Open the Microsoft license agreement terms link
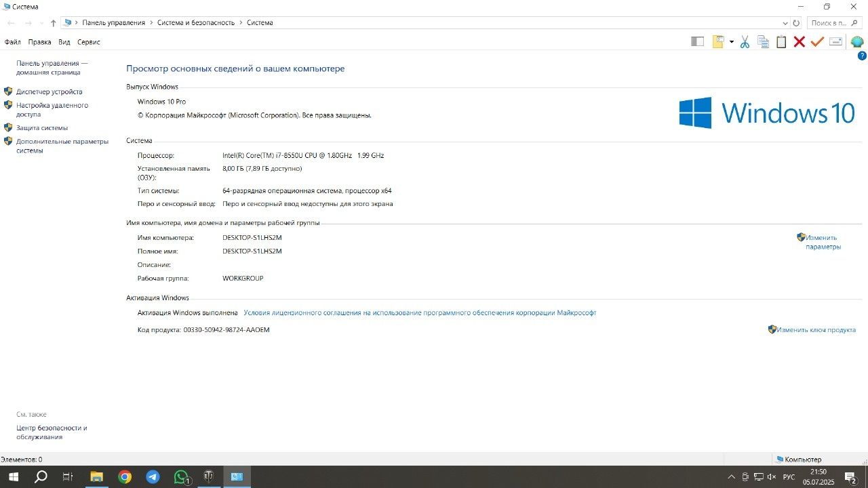Viewport: 868px width, 488px height. (420, 313)
